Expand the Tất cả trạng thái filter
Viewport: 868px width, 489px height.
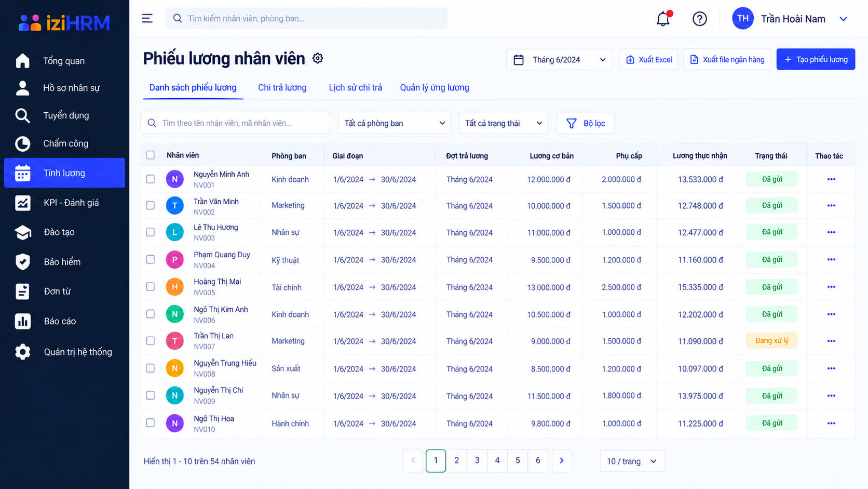(504, 123)
